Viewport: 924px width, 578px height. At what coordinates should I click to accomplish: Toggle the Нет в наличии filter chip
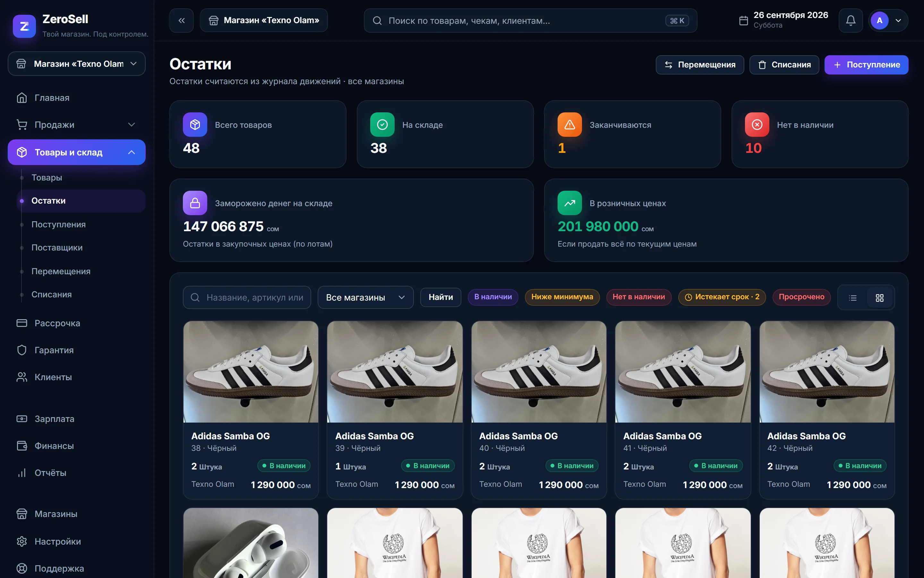click(x=638, y=297)
